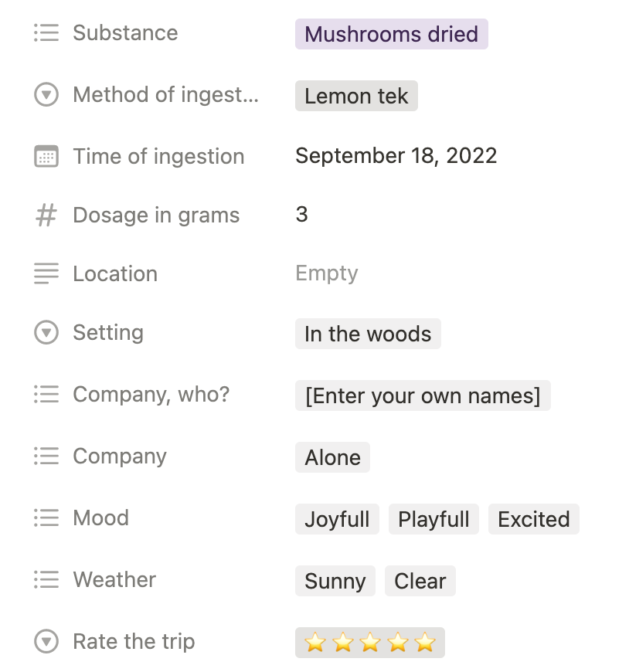629x672 pixels.
Task: Click the Alone company tag
Action: point(332,457)
